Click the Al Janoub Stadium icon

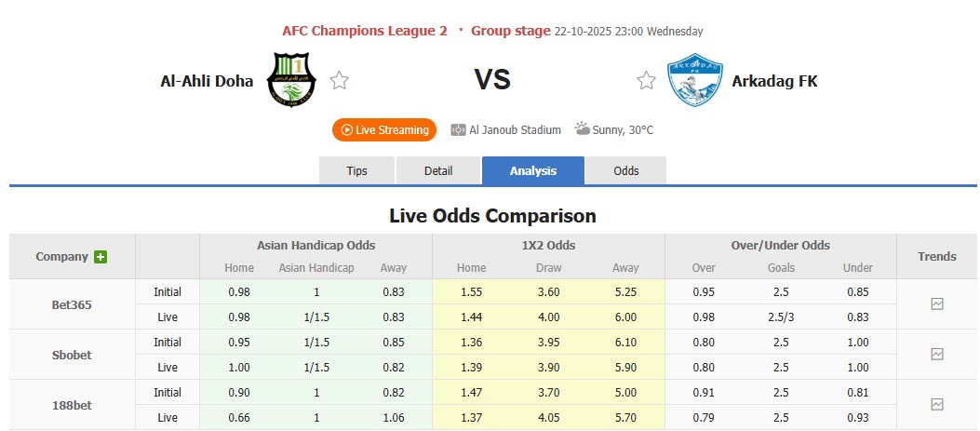(458, 130)
